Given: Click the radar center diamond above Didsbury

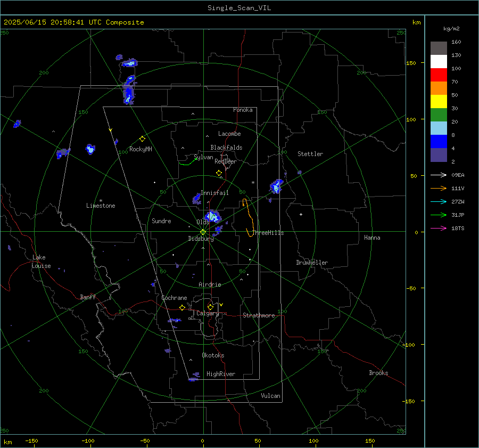Looking at the screenshot, I should pos(203,232).
